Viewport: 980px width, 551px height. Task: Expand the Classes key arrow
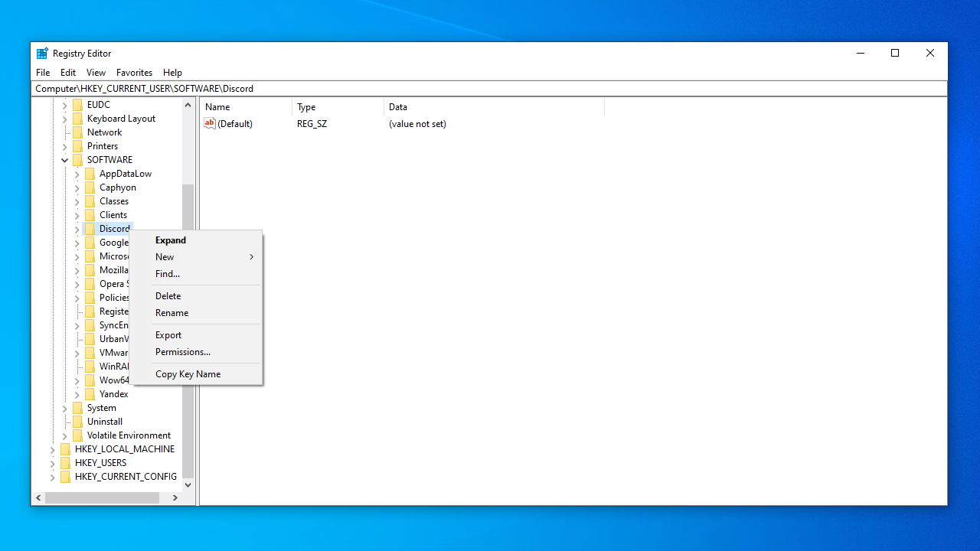(77, 201)
